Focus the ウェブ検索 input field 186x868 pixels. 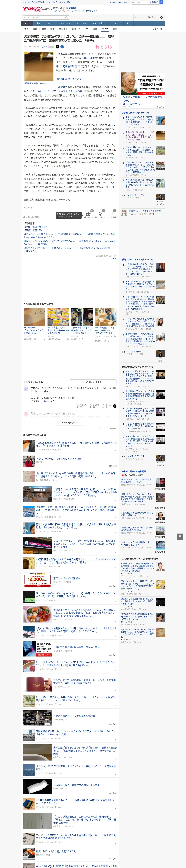140,2
